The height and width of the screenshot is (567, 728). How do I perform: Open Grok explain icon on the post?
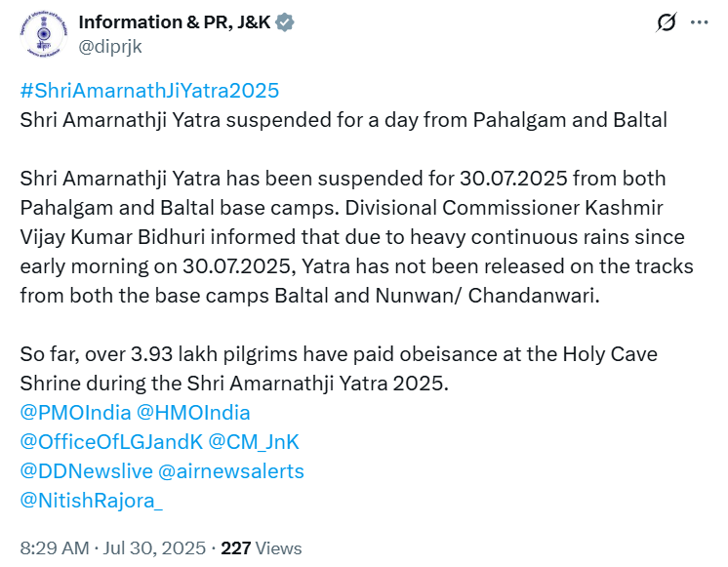tap(667, 22)
